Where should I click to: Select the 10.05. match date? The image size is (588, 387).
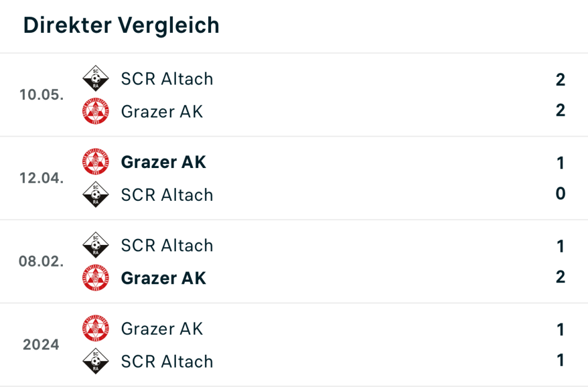41,95
